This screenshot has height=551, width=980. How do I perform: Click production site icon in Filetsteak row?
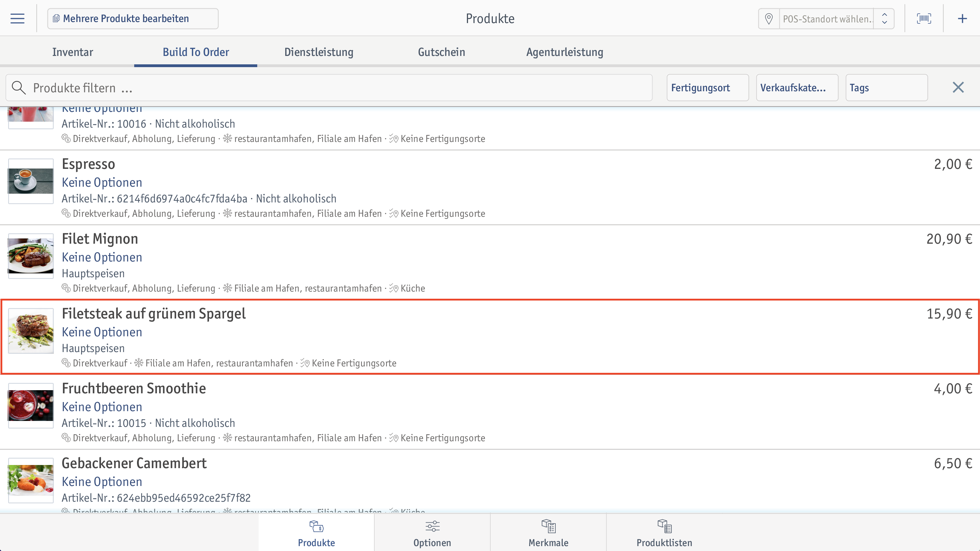pyautogui.click(x=305, y=363)
